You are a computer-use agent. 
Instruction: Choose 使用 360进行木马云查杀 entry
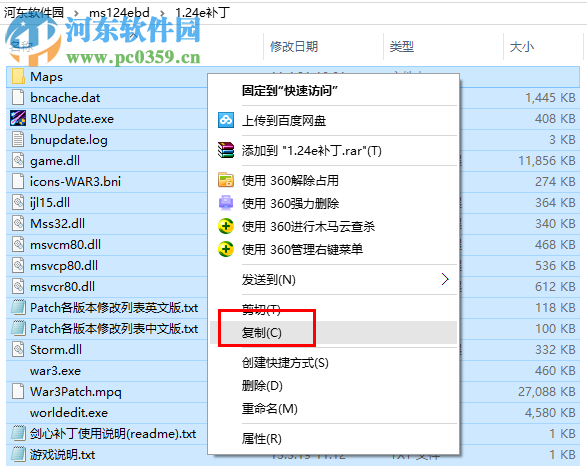[308, 226]
